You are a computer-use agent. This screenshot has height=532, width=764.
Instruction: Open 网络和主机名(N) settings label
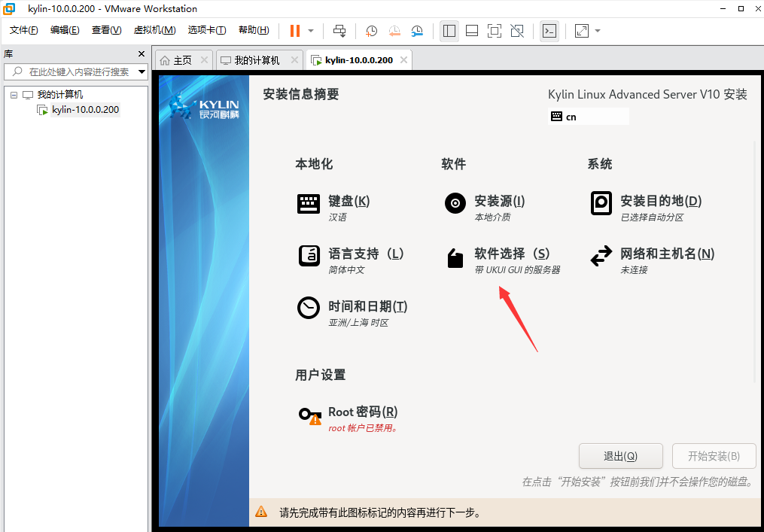pyautogui.click(x=667, y=254)
